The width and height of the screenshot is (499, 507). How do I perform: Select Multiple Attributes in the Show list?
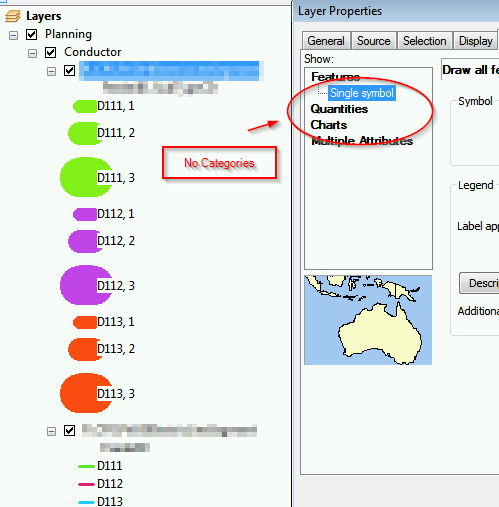click(x=362, y=141)
